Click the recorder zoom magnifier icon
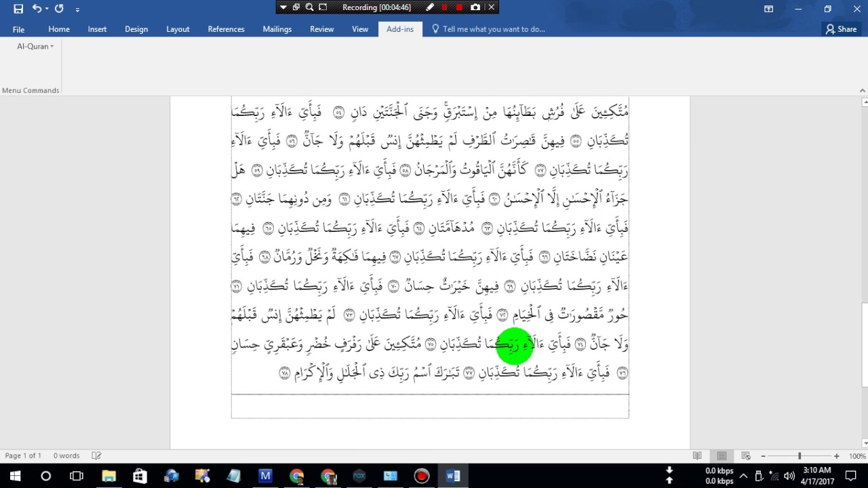Screen dimensions: 868x488 pos(309,7)
